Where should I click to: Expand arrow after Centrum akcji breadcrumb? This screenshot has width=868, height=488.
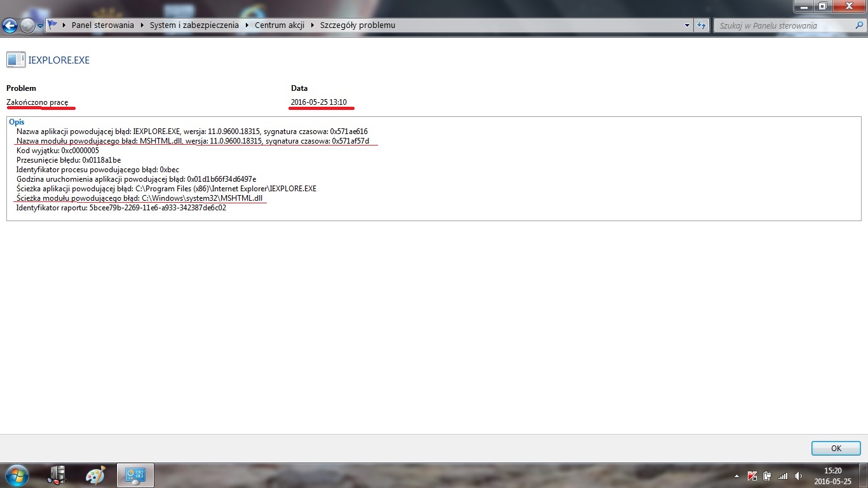point(313,25)
